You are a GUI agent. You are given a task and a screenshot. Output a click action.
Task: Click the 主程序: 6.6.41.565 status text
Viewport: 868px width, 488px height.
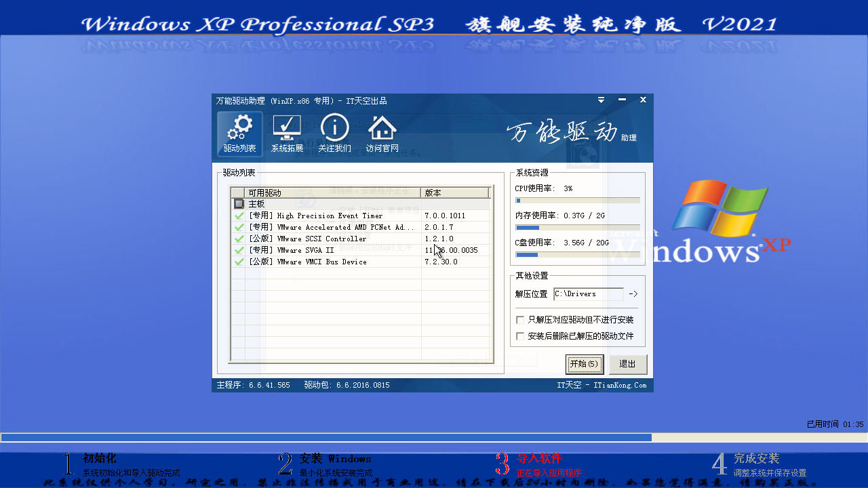tap(253, 385)
